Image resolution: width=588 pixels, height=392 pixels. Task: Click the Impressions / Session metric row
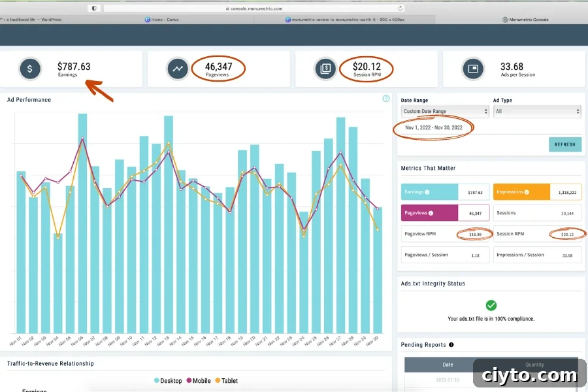click(x=537, y=255)
